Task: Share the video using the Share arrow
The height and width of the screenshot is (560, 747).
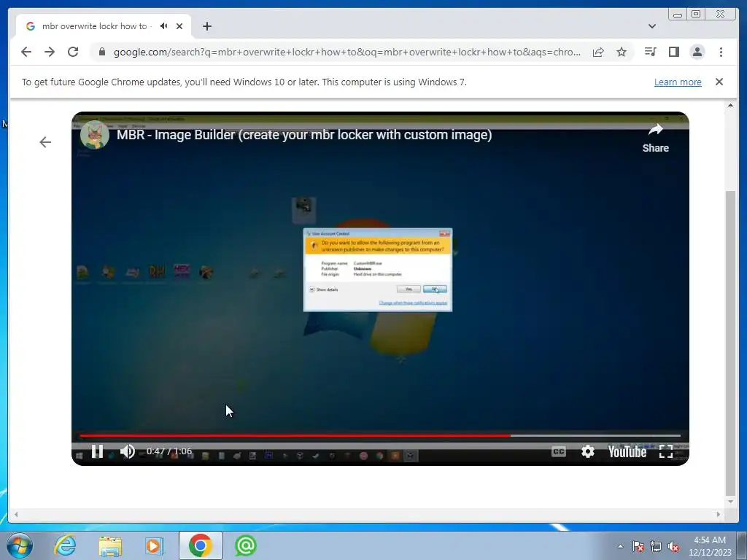Action: [656, 138]
